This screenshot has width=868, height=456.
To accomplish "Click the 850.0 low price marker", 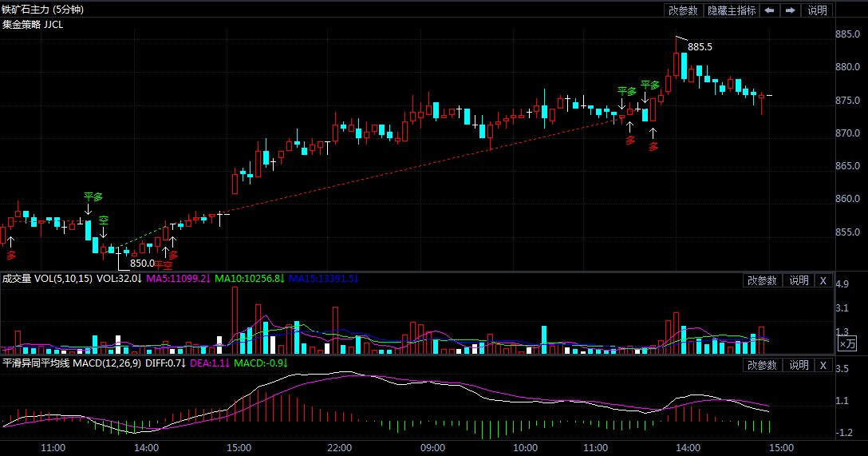I will pos(142,264).
